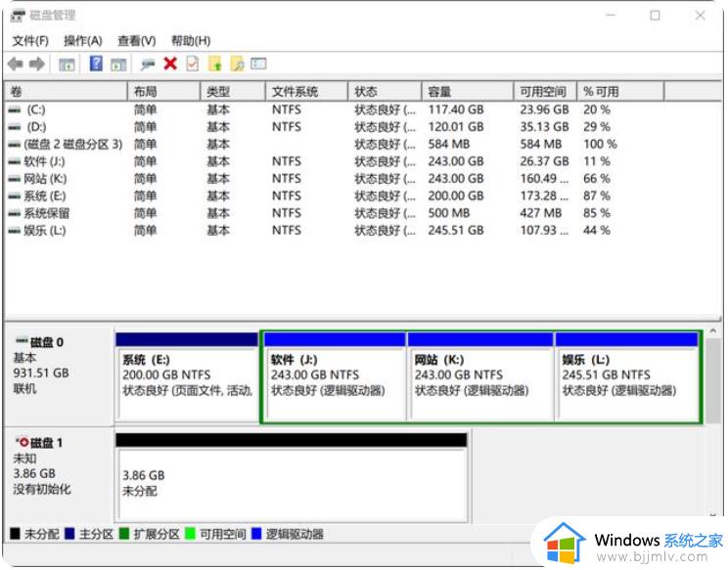Click the bright green 可用空间 legend swatch
This screenshot has height=570, width=728.
[190, 534]
